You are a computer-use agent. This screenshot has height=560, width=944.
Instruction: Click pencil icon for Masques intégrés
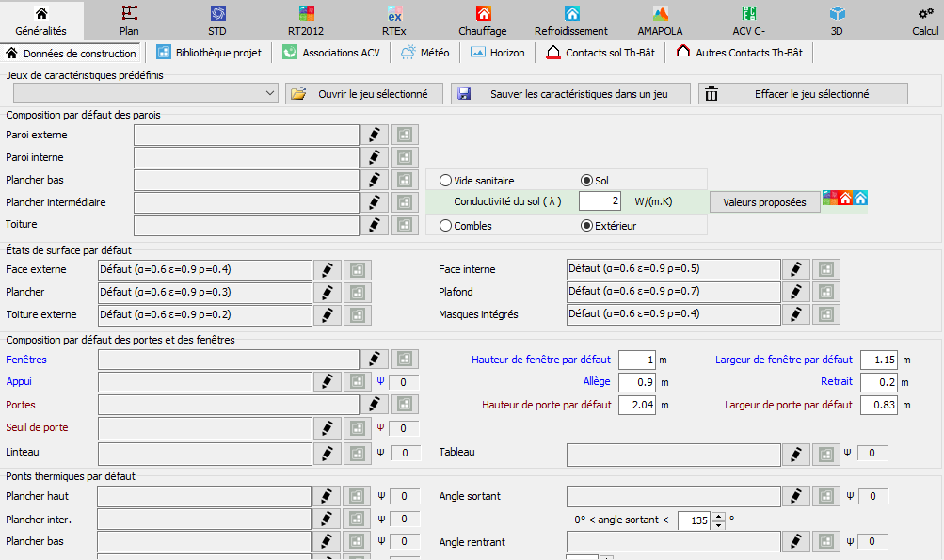click(x=796, y=314)
